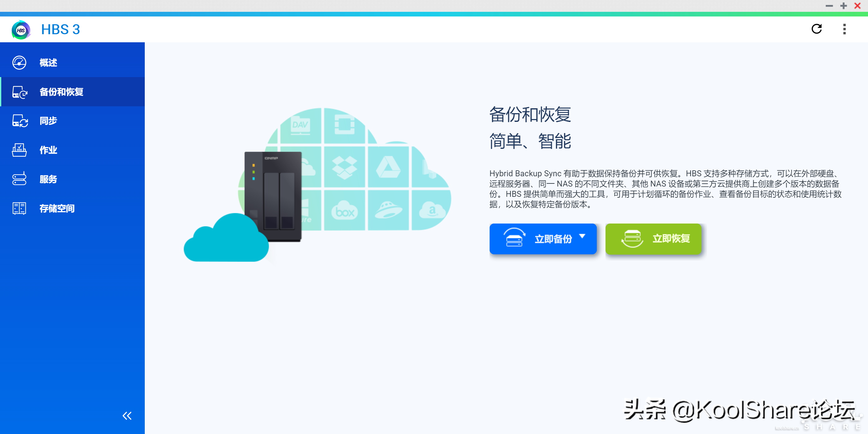Click the HBS 3 title text
Viewport: 868px width, 434px height.
(x=61, y=30)
